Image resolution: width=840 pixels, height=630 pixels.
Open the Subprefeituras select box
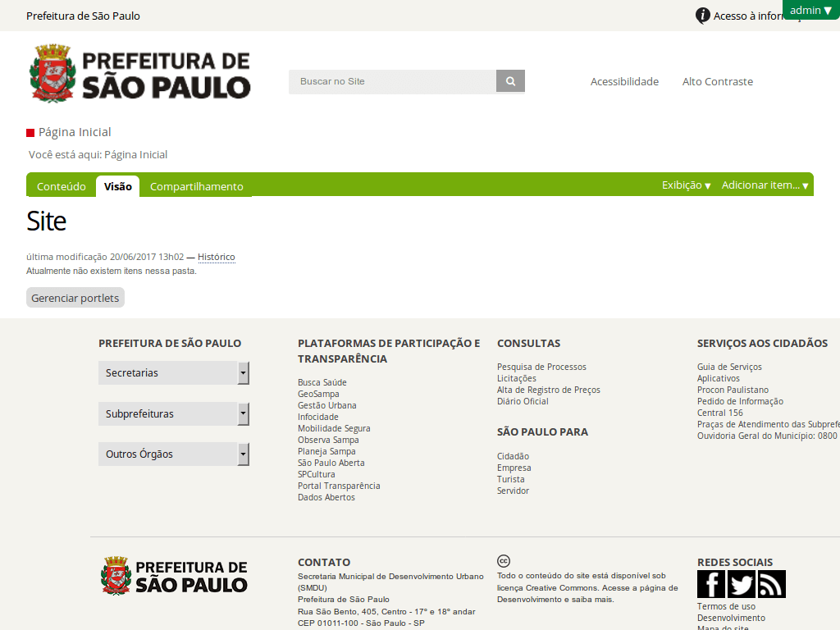click(x=174, y=413)
